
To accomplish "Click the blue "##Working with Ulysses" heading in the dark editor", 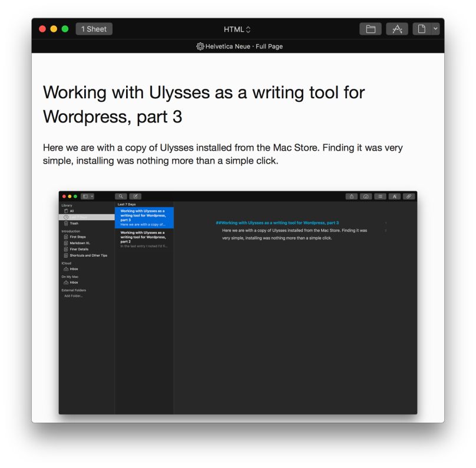I will coord(277,223).
